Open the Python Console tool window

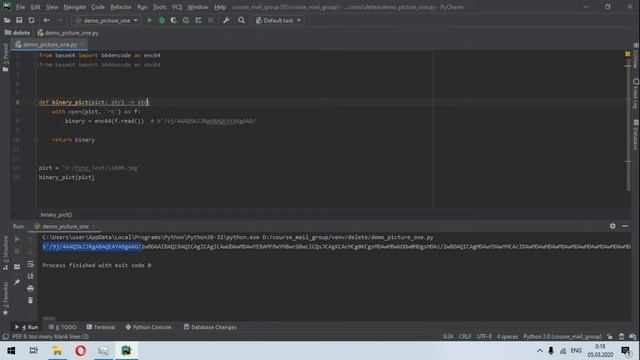(149, 327)
